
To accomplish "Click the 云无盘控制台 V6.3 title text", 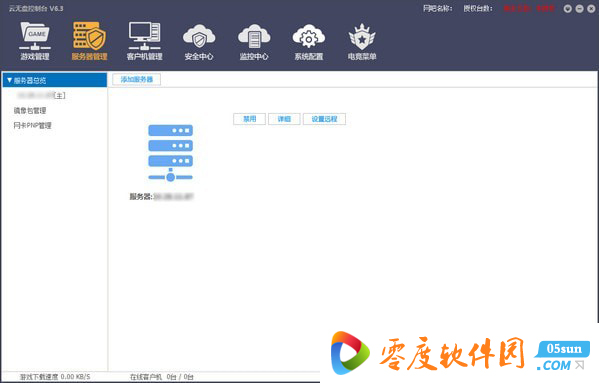I will point(36,8).
